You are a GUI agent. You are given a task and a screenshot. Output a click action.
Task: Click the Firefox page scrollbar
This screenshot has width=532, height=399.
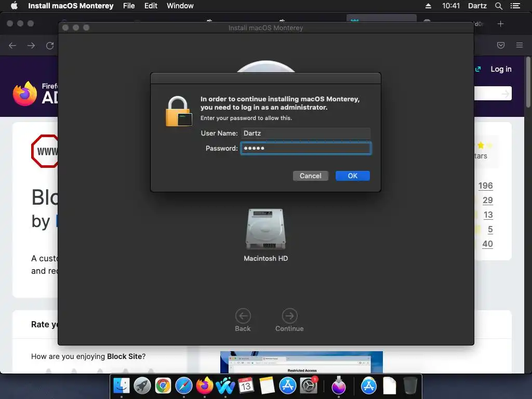[528, 83]
